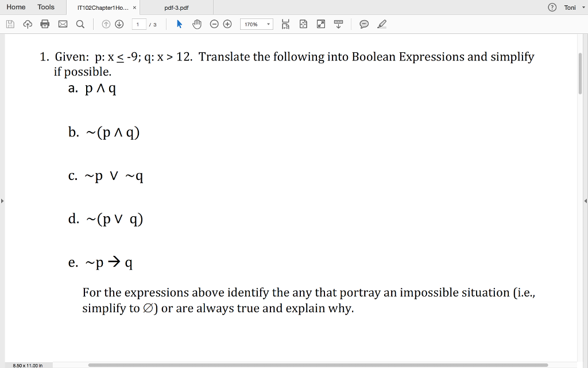Image resolution: width=588 pixels, height=368 pixels.
Task: Select the arrow selection tool
Action: point(179,24)
